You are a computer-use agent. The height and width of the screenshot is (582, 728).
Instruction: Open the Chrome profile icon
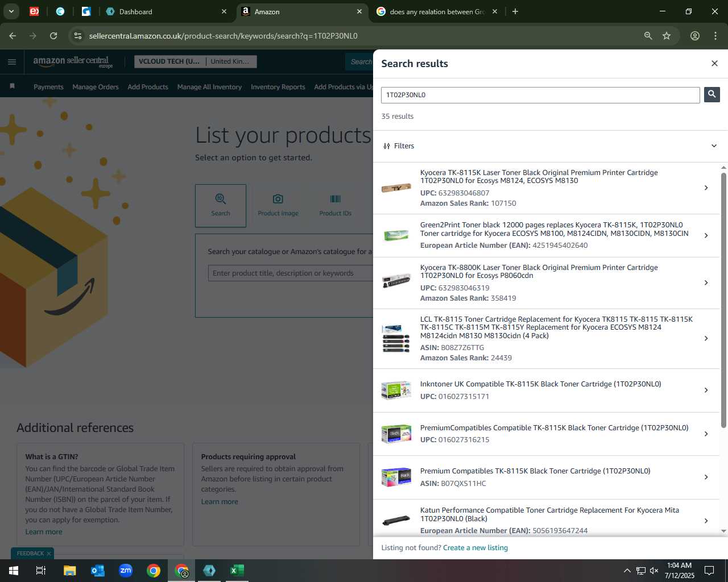(695, 36)
